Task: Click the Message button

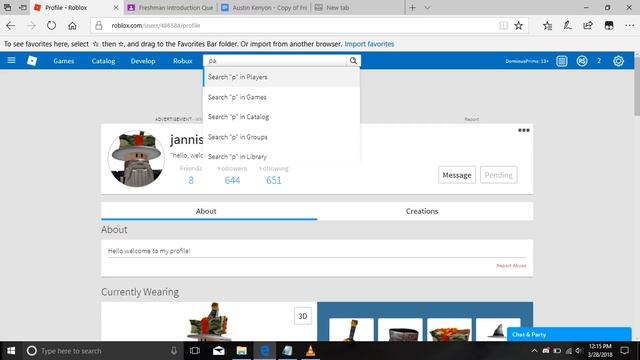Action: click(457, 175)
